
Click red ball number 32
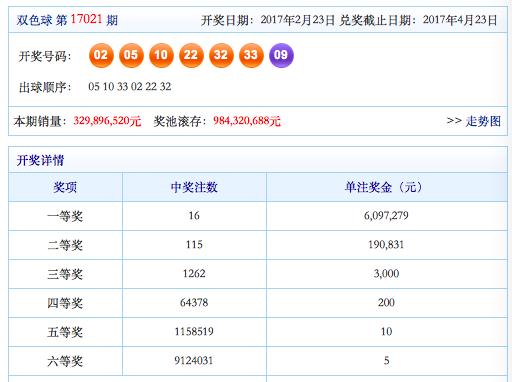221,55
